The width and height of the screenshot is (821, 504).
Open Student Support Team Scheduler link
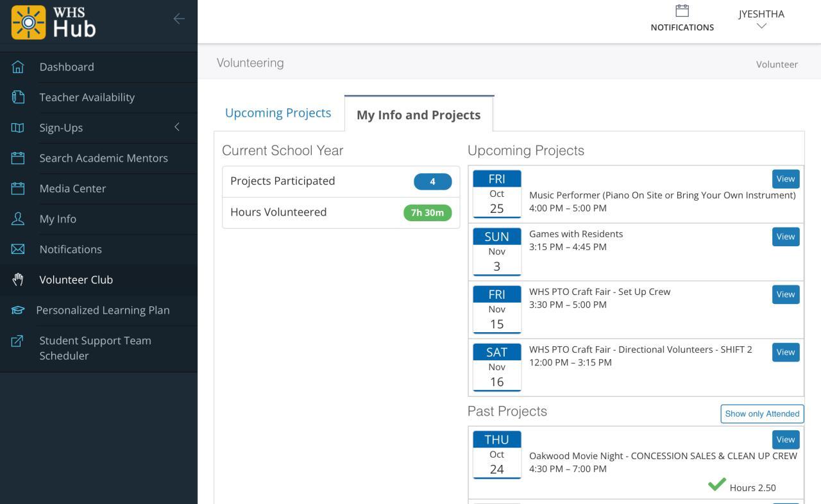(95, 348)
